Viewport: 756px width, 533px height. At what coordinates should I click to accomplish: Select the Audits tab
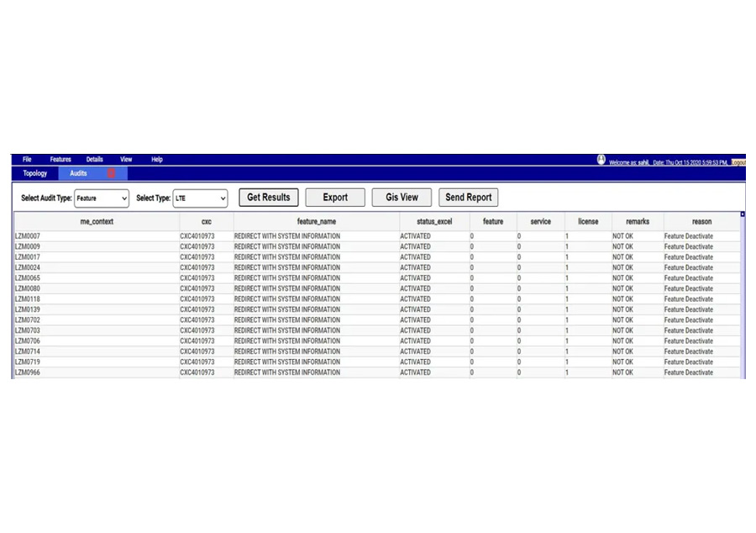(x=80, y=173)
